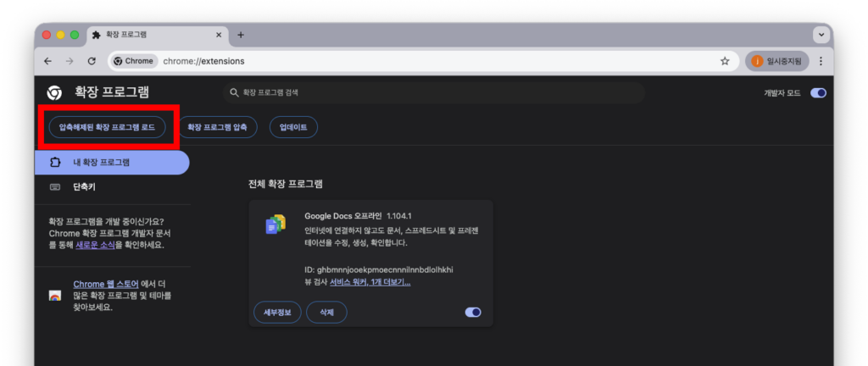Image resolution: width=868 pixels, height=366 pixels.
Task: Click the back navigation arrow
Action: click(x=48, y=61)
